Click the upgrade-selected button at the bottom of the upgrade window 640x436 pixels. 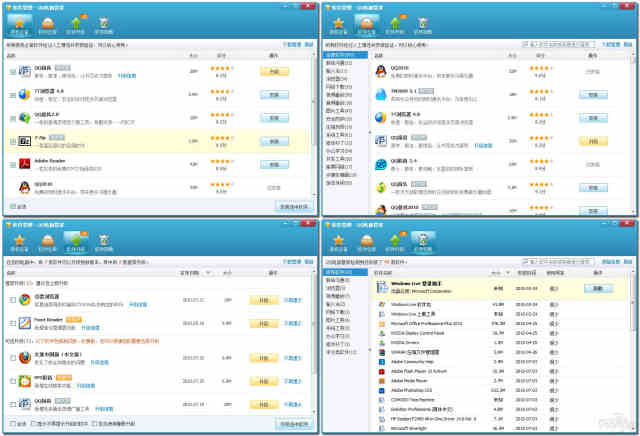tap(294, 424)
